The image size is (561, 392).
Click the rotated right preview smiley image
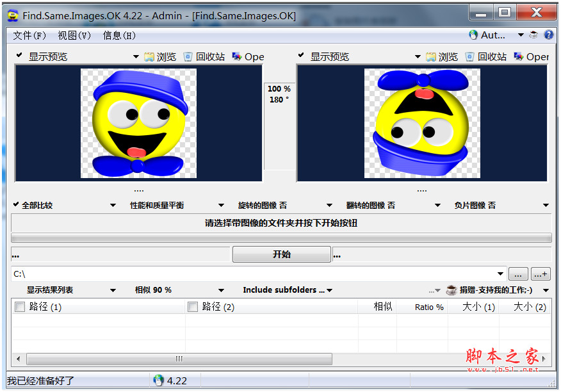click(x=422, y=123)
